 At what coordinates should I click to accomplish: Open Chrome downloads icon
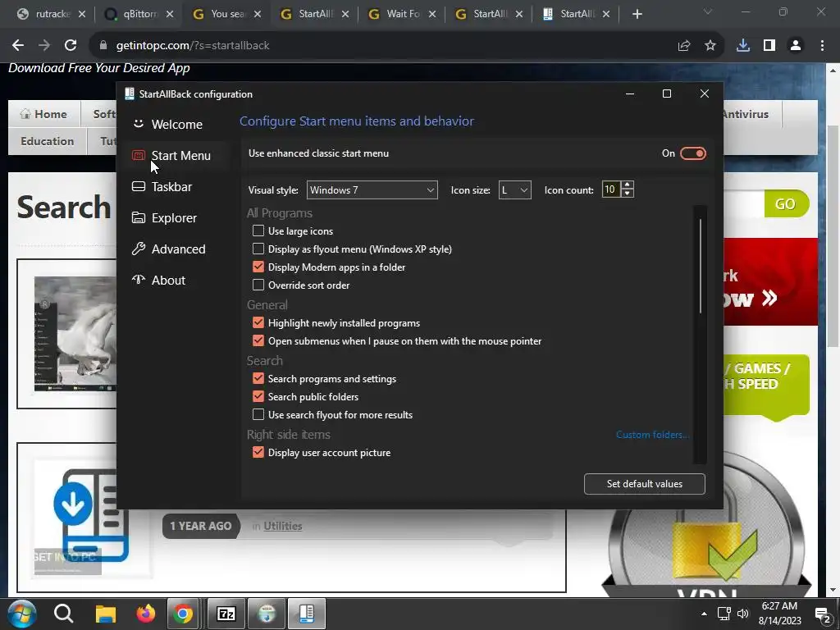pos(743,46)
